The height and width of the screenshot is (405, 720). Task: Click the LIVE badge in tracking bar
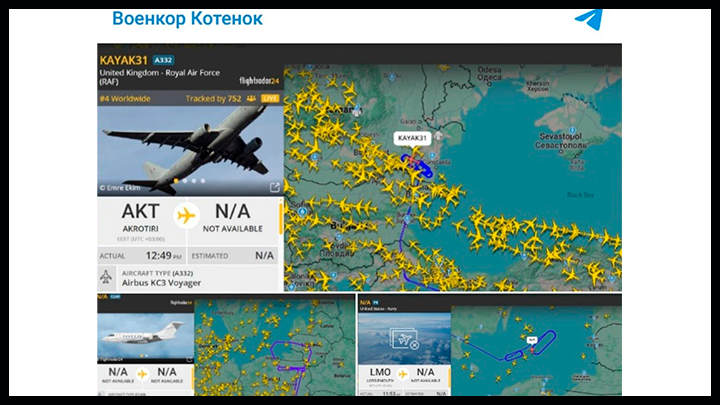(270, 99)
